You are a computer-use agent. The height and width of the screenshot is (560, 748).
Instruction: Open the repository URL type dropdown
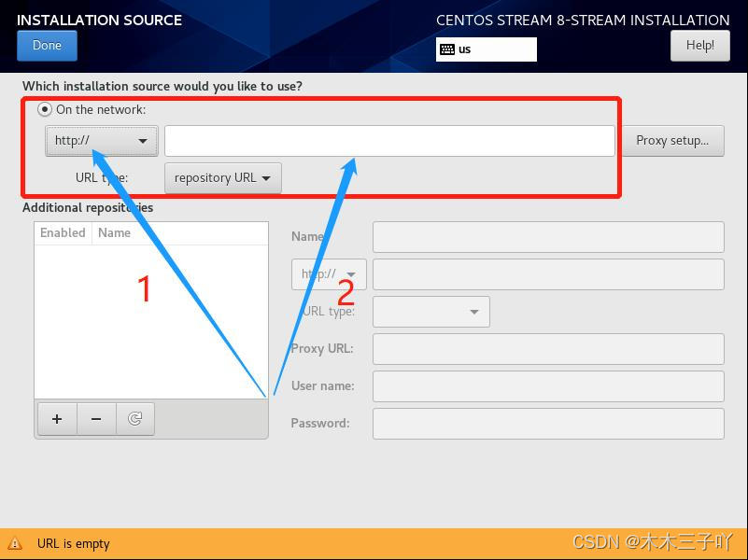[x=222, y=177]
